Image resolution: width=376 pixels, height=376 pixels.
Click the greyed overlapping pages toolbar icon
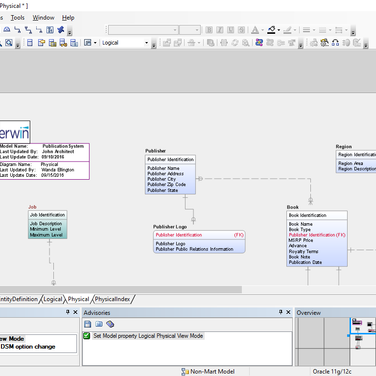point(210,43)
